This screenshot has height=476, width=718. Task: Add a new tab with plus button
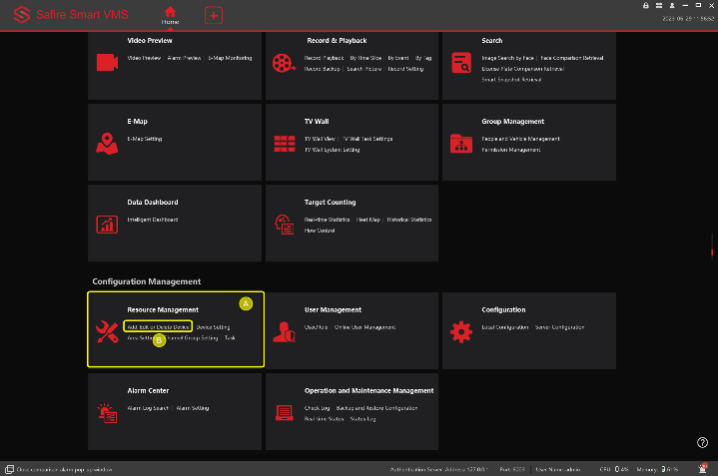213,15
